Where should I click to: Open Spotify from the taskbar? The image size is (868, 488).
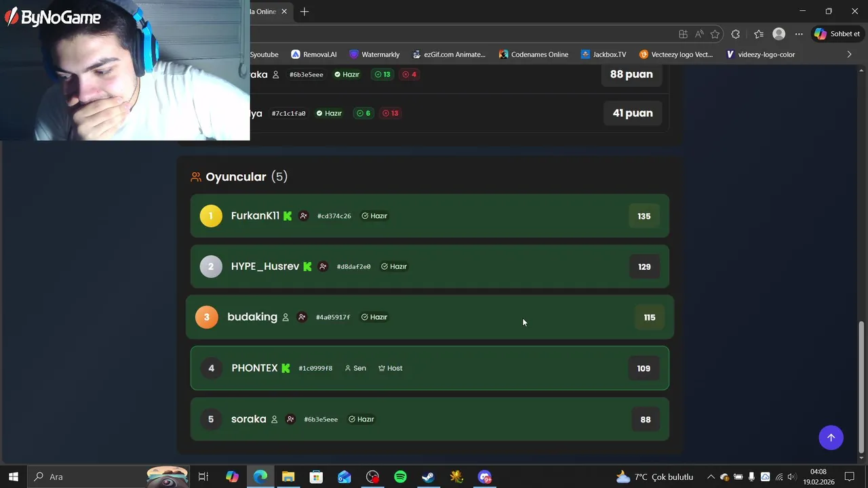(x=400, y=476)
